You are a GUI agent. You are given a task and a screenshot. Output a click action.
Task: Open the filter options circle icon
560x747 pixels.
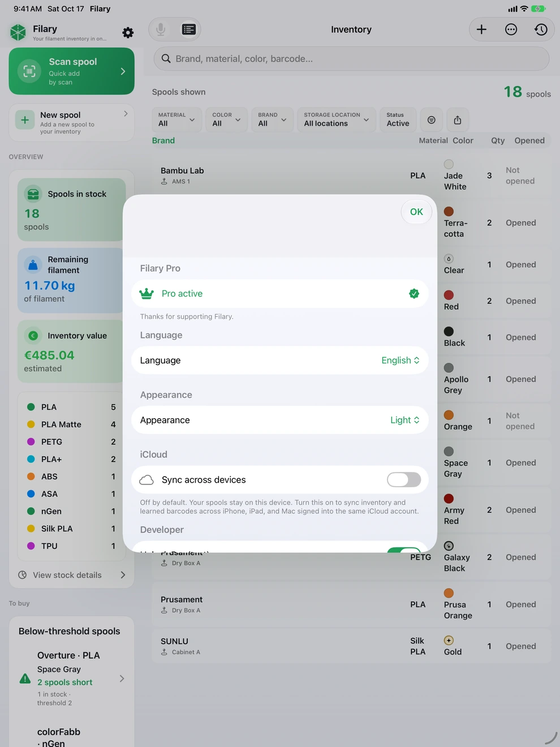432,120
